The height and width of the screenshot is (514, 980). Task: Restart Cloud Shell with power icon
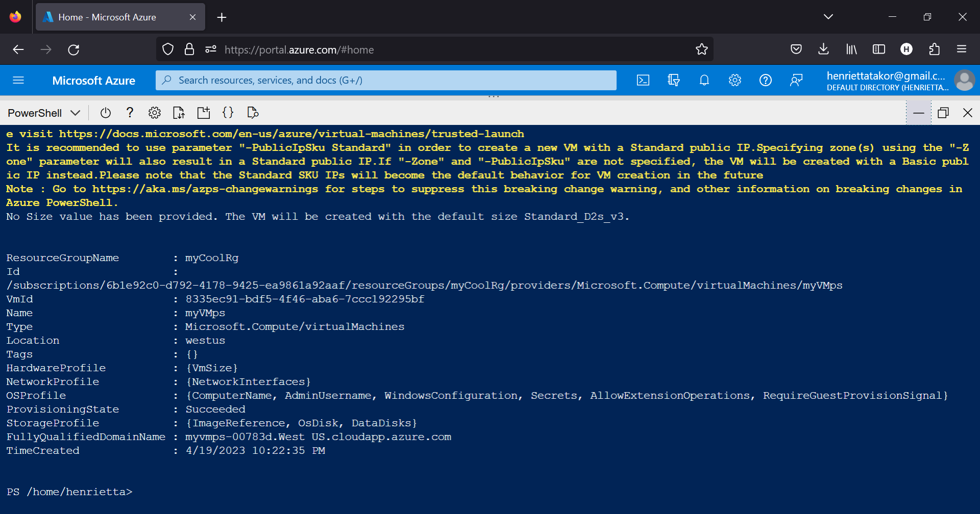[x=106, y=113]
